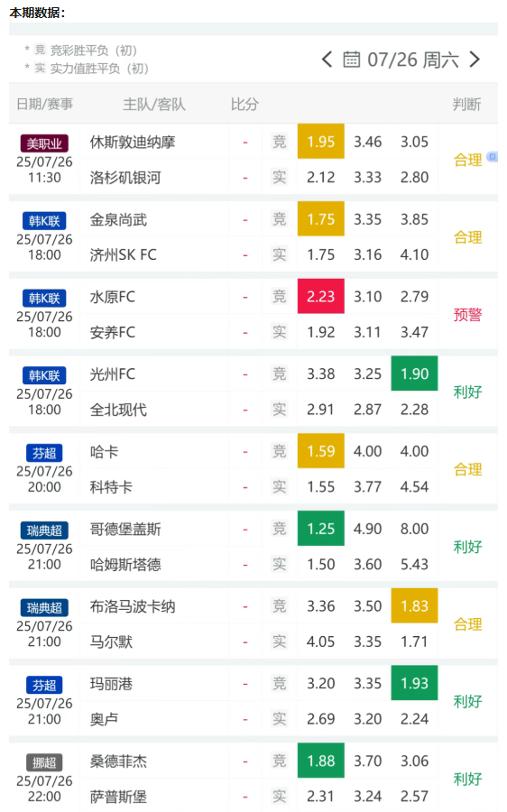Open the 休斯敦迪纳摩 team link
This screenshot has height=812, width=507.
(x=133, y=142)
